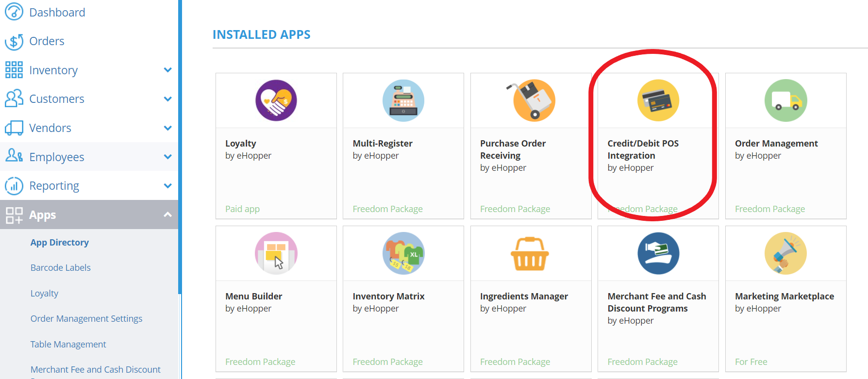Image resolution: width=868 pixels, height=379 pixels.
Task: Open the Credit/Debit POS Integration card icon
Action: tap(658, 100)
